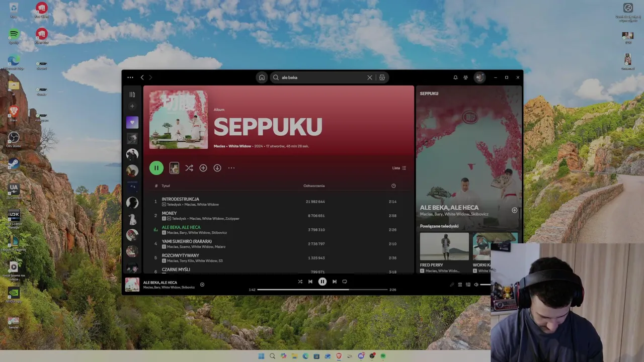644x362 pixels.
Task: Seek using the song progress bar
Action: [323, 290]
